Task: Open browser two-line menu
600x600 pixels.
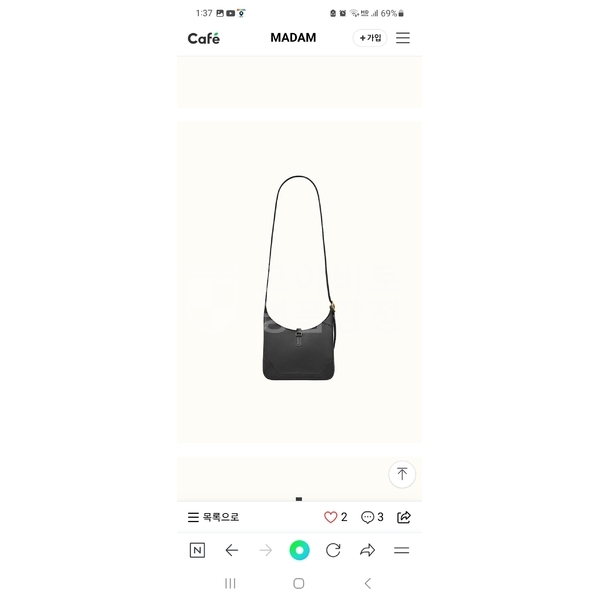Action: click(x=401, y=550)
